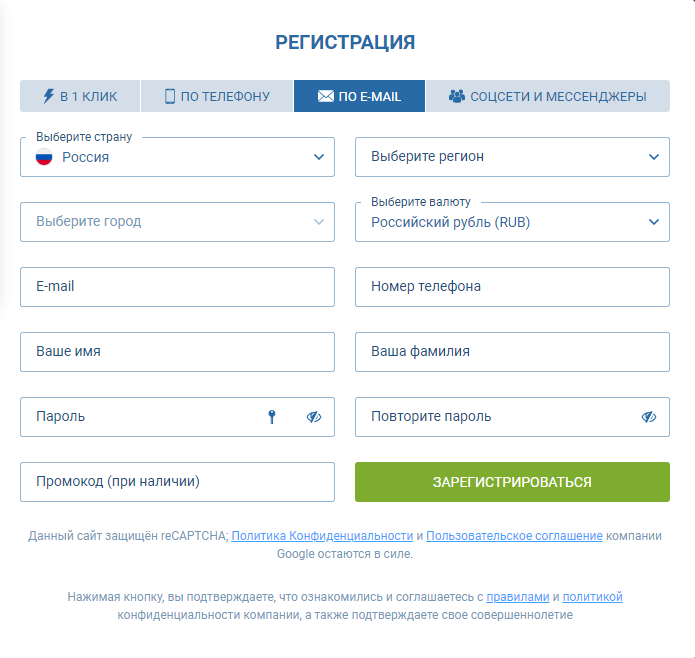Click the E-mail input field

coord(177,287)
